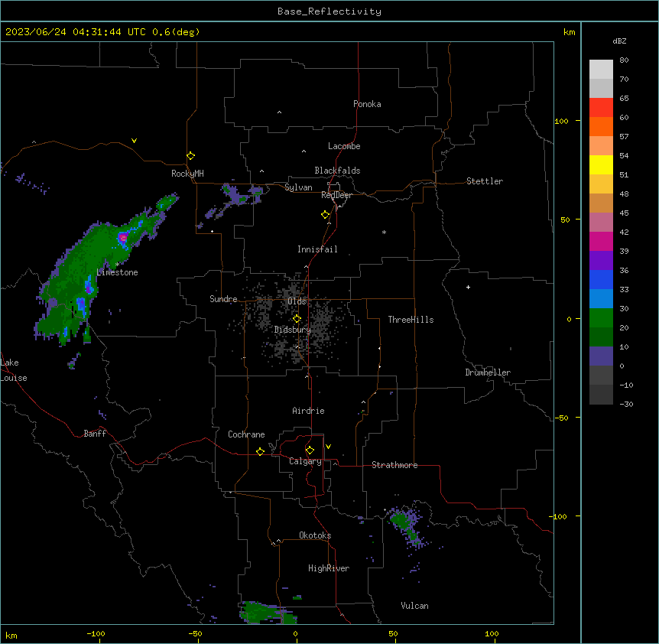Click the yellow V marker northwest of RockyMH

134,141
